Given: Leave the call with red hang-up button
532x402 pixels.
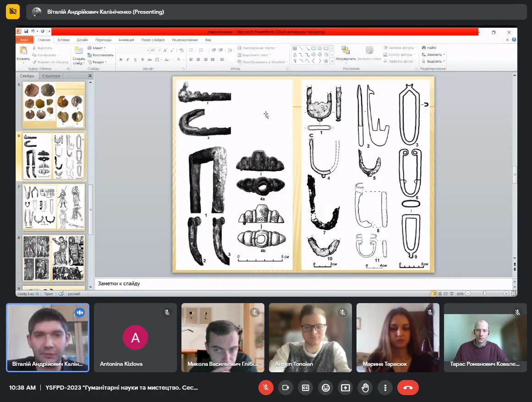Looking at the screenshot, I should (408, 387).
